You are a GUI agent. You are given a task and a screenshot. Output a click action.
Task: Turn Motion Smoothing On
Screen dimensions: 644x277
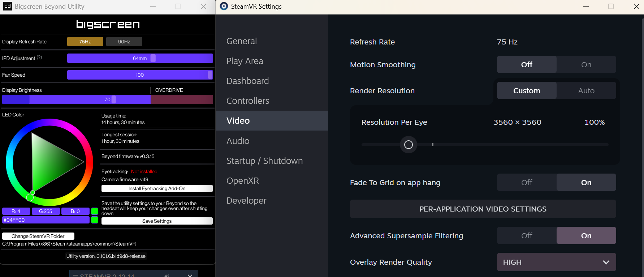586,64
